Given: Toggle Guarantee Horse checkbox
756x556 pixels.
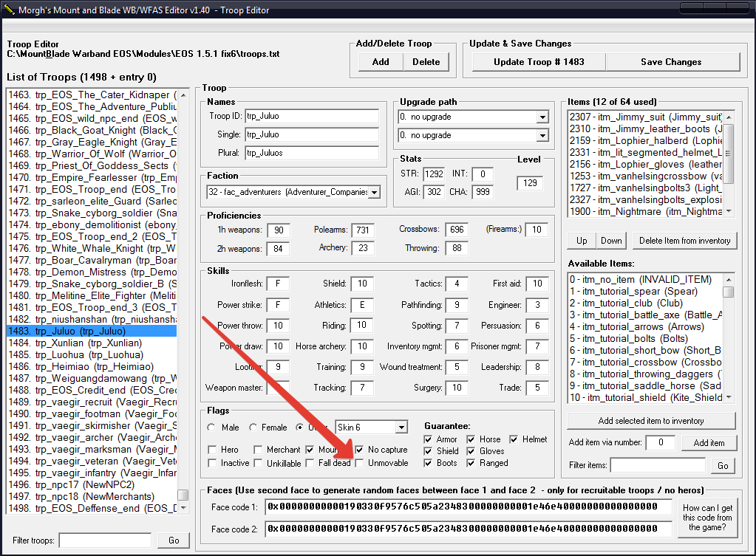Looking at the screenshot, I should [471, 439].
